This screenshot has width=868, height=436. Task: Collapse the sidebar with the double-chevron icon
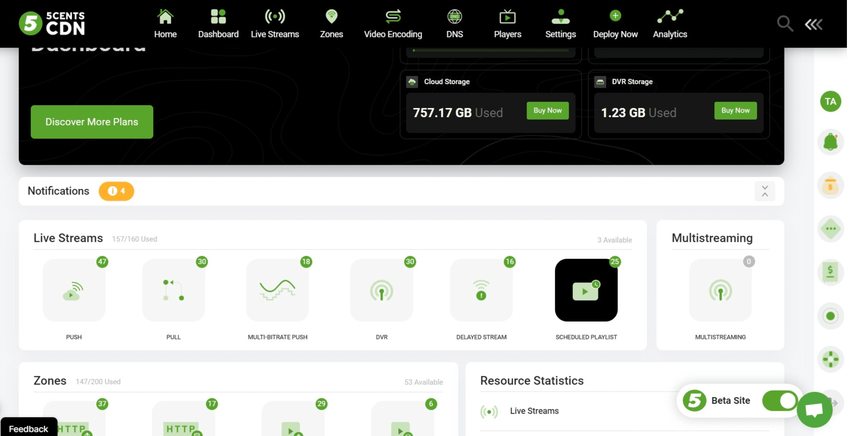[813, 24]
